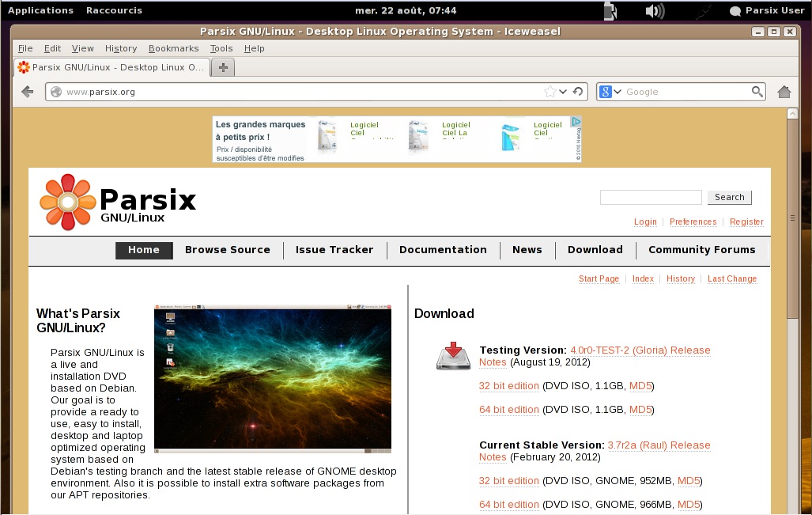Click the Parsix desktop screenshot thumbnail

pyautogui.click(x=273, y=379)
